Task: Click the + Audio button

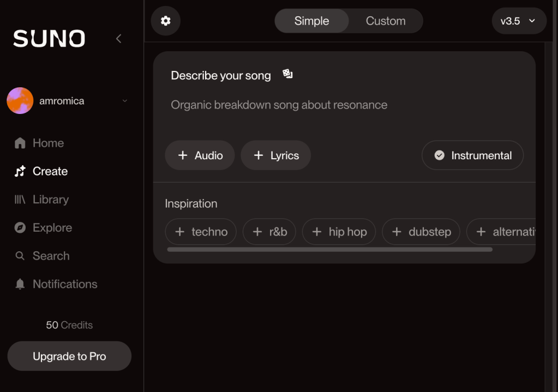Action: 200,155
